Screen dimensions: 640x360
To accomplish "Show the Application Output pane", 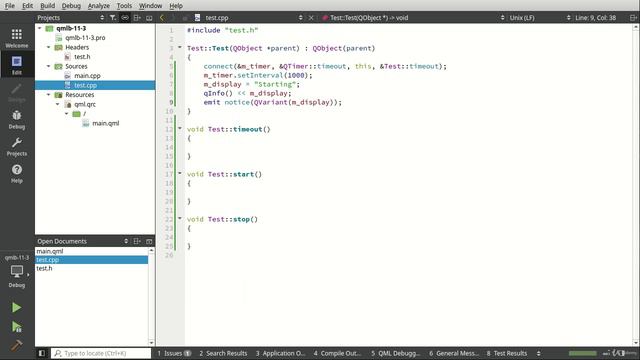I will (x=280, y=353).
